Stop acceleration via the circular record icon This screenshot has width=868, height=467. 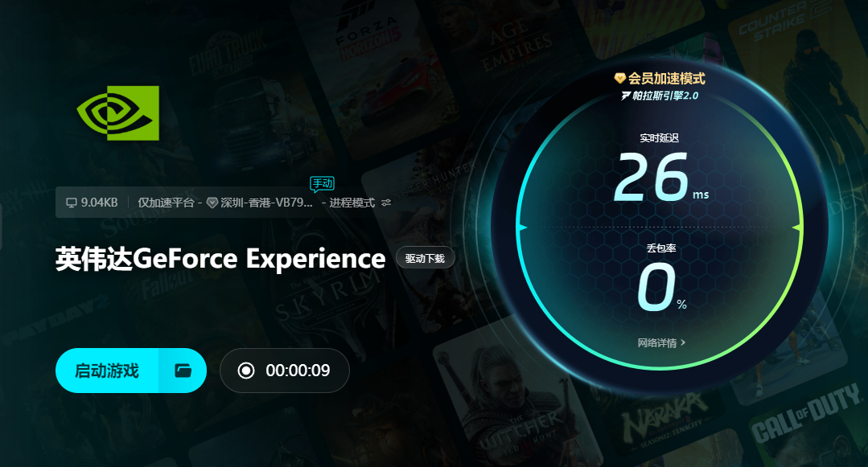coord(246,371)
